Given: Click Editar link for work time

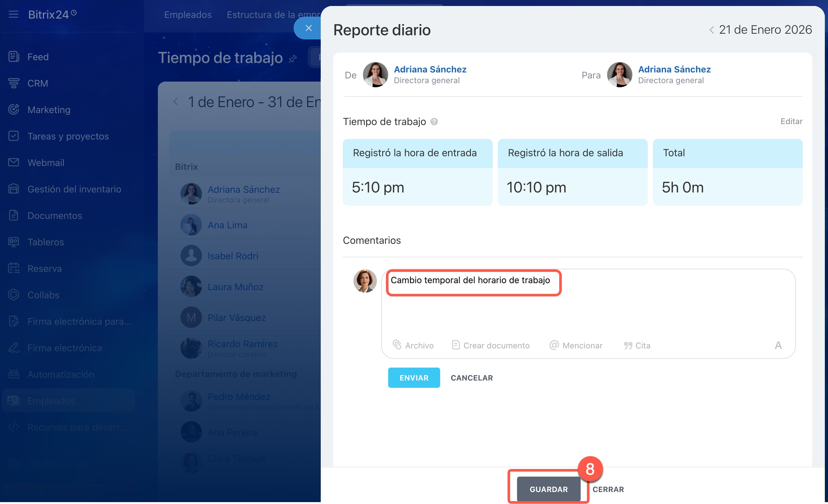Looking at the screenshot, I should click(791, 121).
